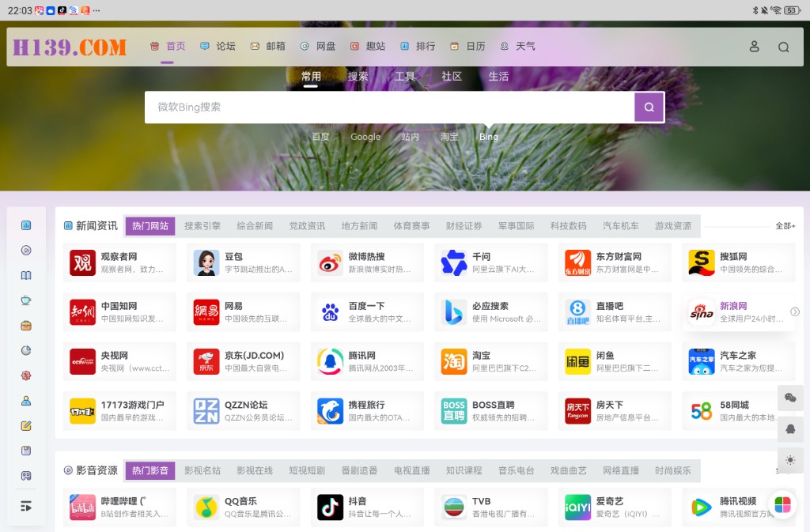Open 论坛 in top navigation
Screen dimensions: 810x532
(218, 46)
